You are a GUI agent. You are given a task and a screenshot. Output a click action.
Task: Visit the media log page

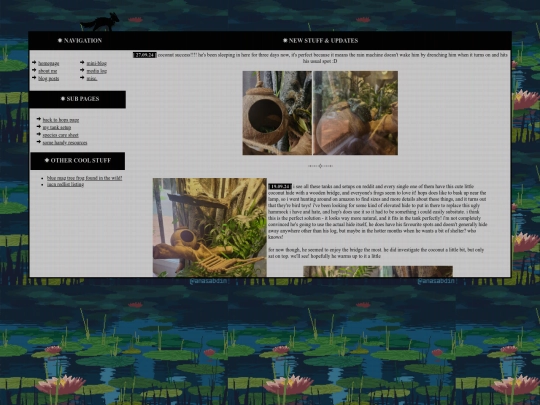point(96,71)
